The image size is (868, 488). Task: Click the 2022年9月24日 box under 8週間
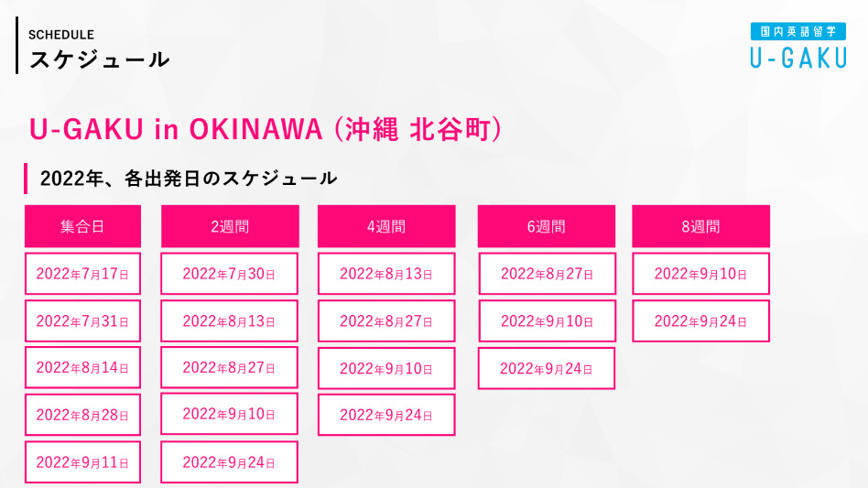point(700,320)
